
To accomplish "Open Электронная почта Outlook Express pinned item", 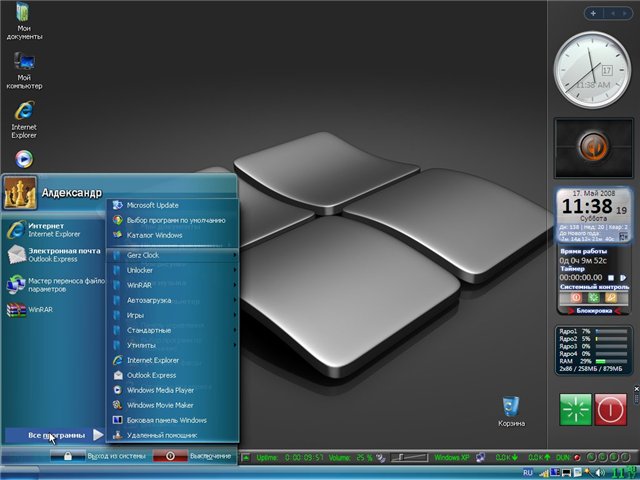I will point(54,255).
